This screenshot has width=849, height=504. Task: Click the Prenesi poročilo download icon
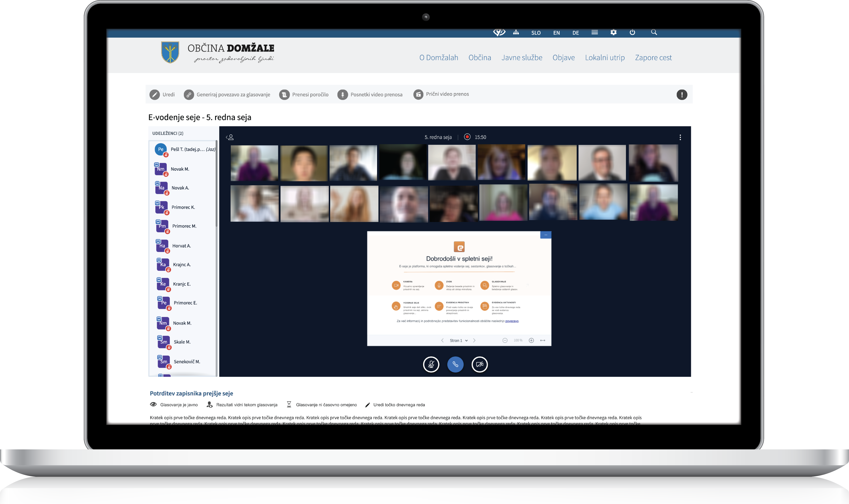284,95
